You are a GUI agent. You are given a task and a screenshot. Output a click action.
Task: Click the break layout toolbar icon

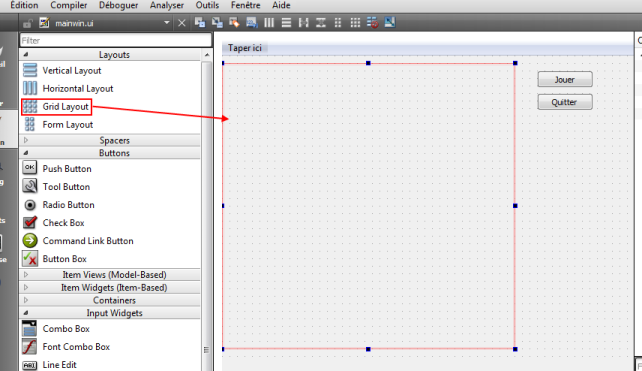[x=373, y=23]
